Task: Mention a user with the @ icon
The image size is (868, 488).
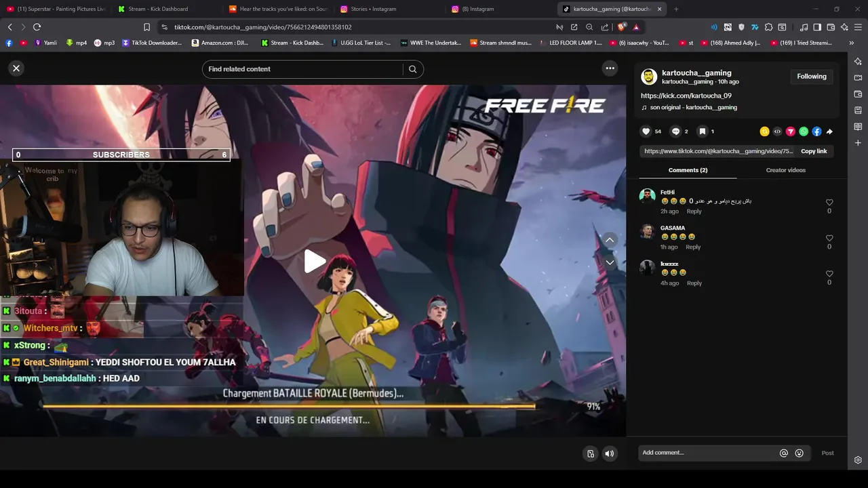Action: click(784, 453)
